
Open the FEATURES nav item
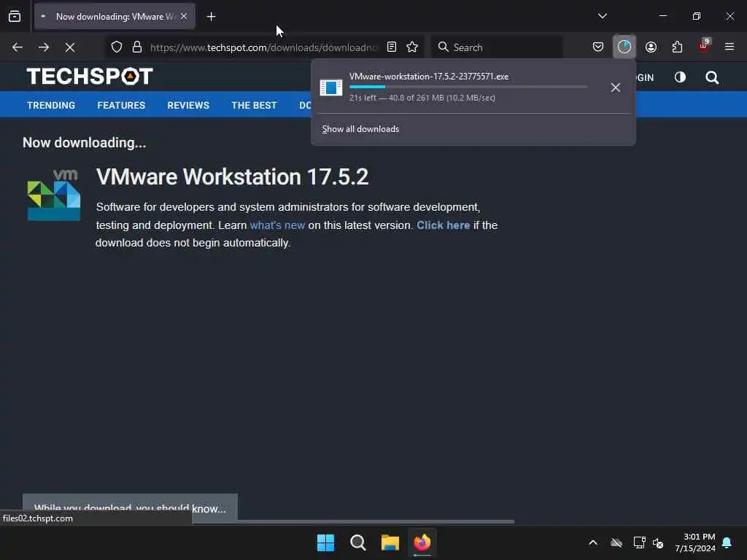click(x=121, y=105)
